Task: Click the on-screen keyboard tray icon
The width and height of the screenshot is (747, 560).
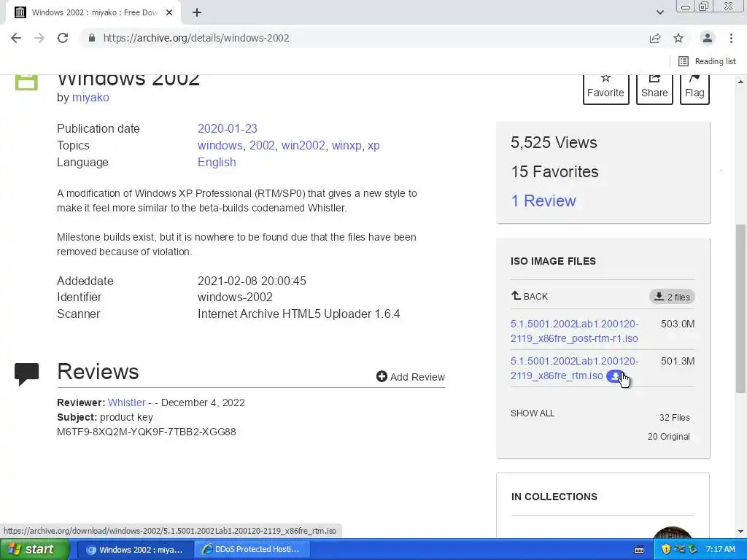Action: click(639, 550)
